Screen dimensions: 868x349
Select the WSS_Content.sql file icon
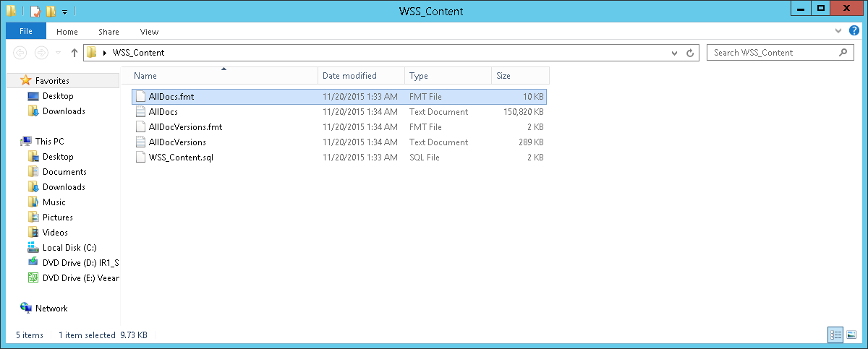click(x=141, y=158)
